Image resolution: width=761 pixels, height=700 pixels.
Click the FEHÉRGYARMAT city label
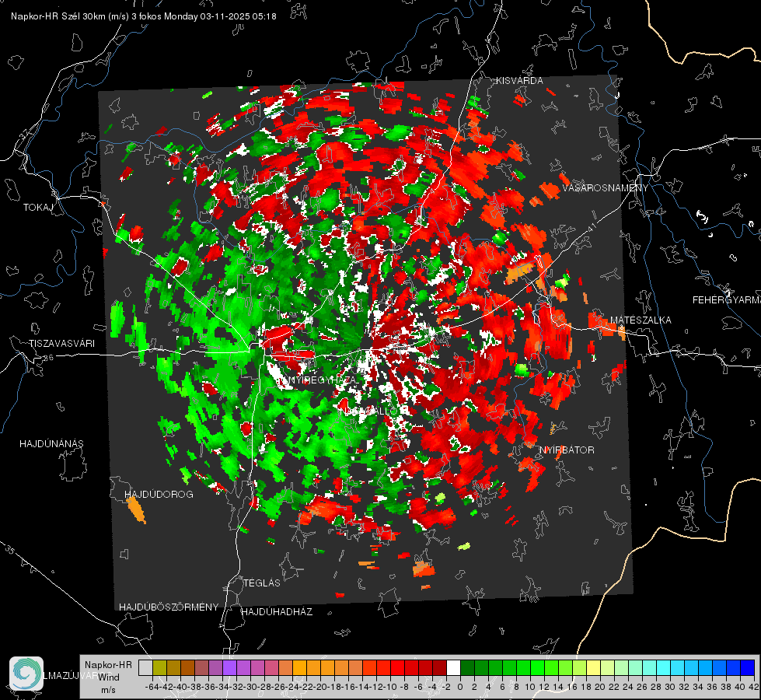pos(726,300)
